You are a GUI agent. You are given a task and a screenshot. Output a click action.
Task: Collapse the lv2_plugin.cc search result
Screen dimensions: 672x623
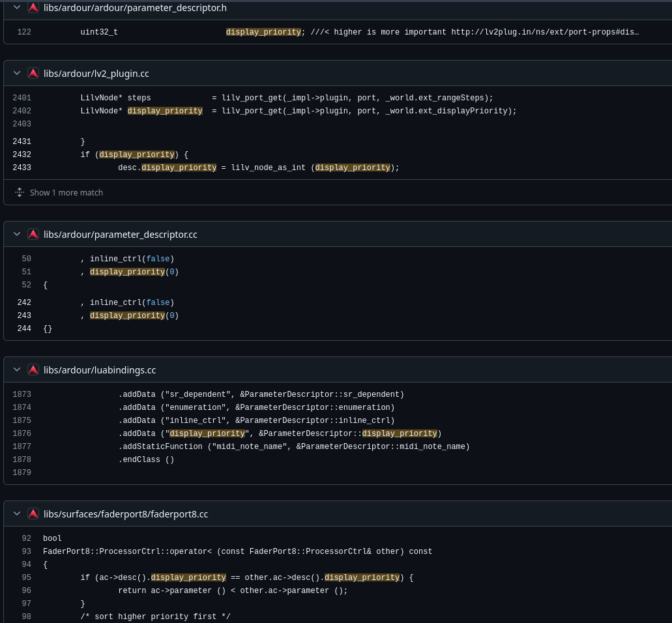click(x=17, y=74)
